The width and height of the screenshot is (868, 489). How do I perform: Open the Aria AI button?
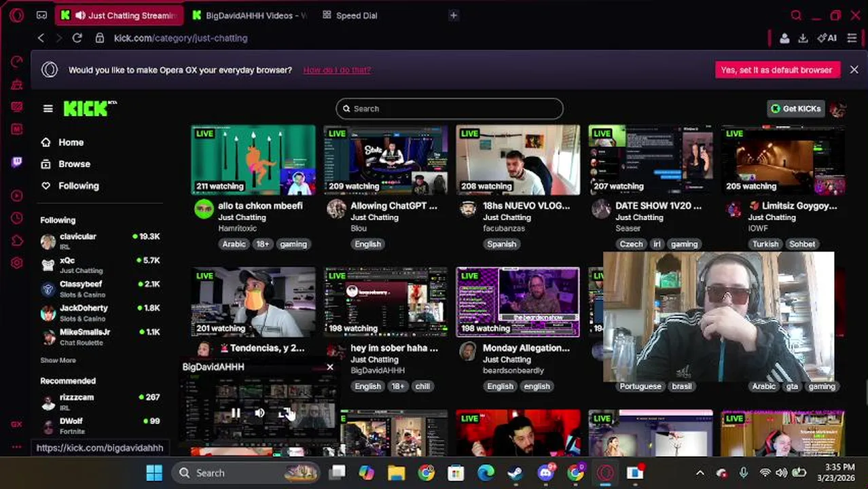click(827, 38)
